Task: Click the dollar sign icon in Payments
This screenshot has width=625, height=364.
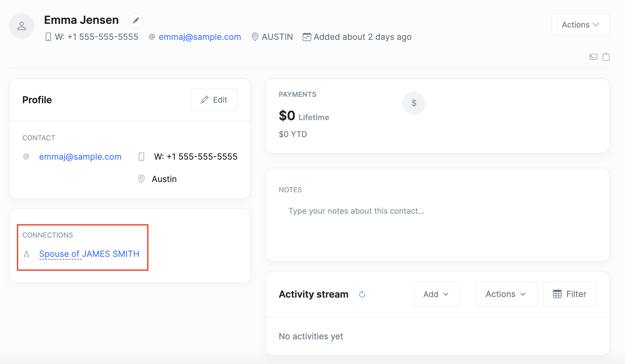Action: tap(414, 103)
